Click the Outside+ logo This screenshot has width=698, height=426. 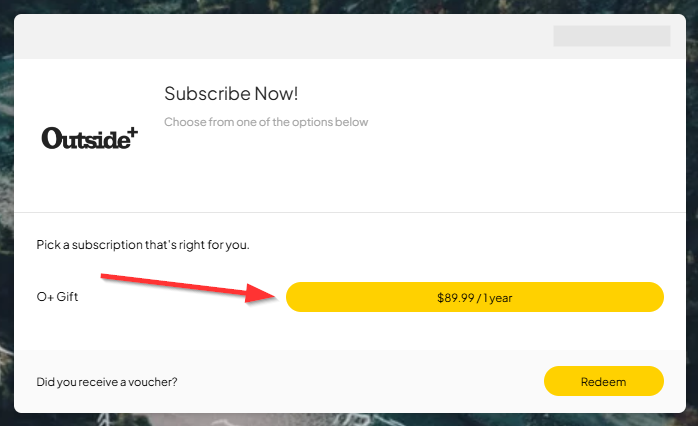[89, 138]
